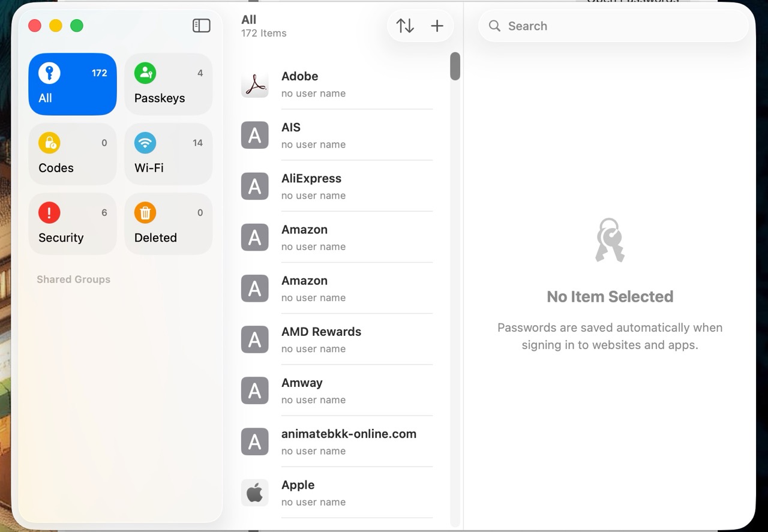
Task: Click the blue Wi-Fi signal icon
Action: (x=145, y=143)
